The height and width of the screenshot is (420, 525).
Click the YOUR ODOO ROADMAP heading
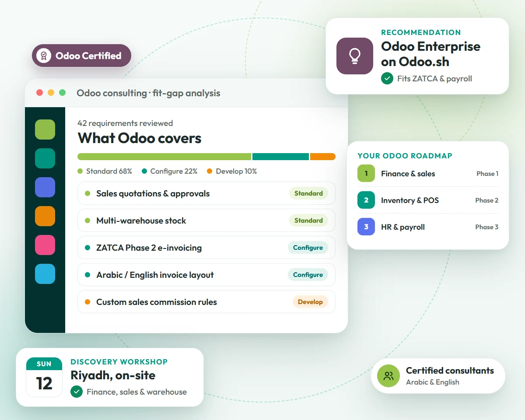pos(405,156)
